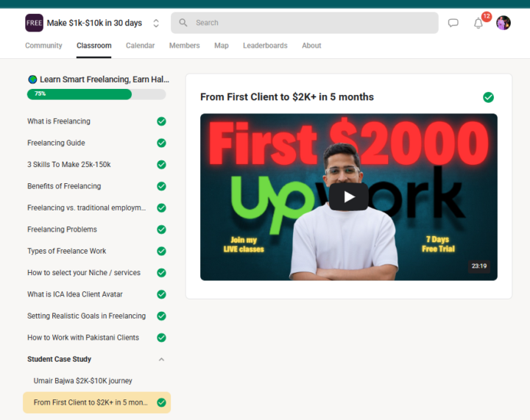Toggle the lesson header completion checkmark

point(488,97)
